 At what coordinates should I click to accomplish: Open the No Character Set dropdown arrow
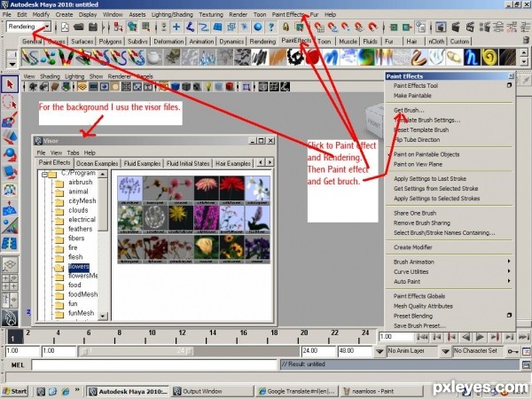click(446, 351)
